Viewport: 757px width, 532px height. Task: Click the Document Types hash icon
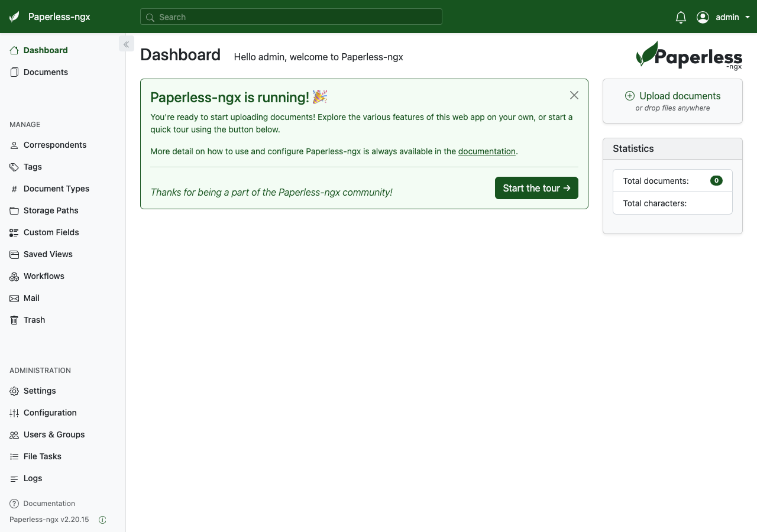point(14,189)
